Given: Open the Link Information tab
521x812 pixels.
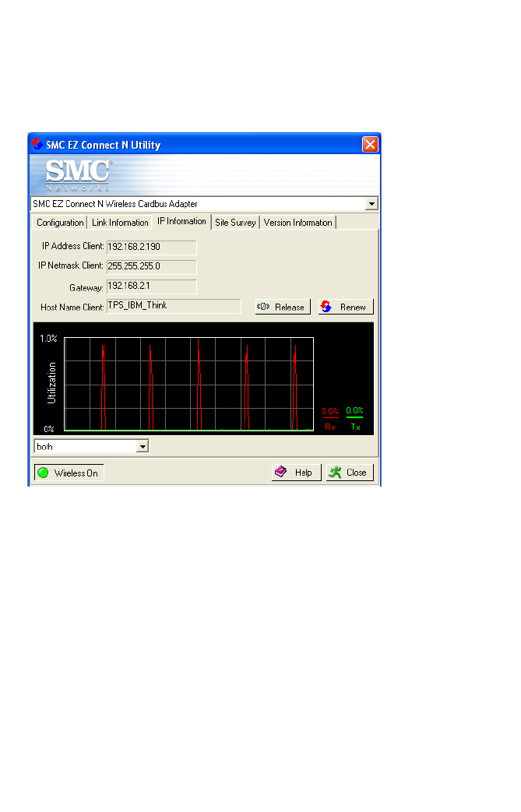Looking at the screenshot, I should tap(120, 223).
